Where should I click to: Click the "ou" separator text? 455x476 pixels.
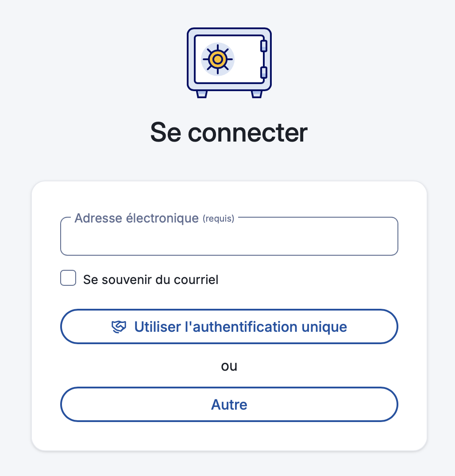(x=229, y=366)
